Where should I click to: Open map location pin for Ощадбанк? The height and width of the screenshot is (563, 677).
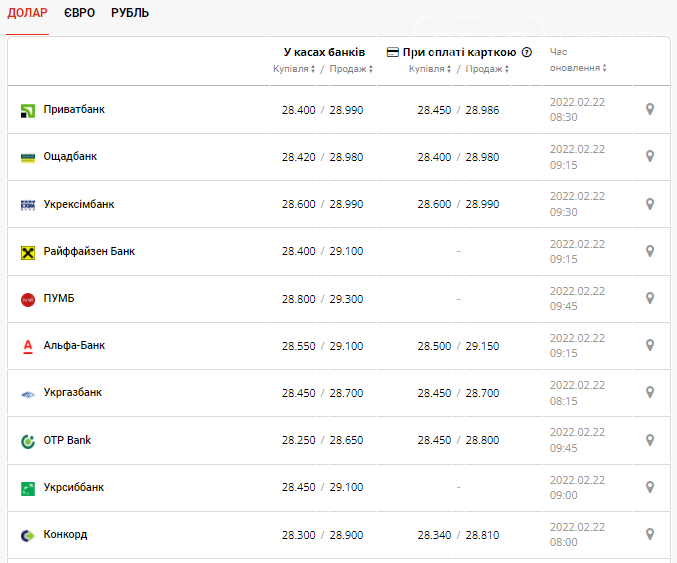pyautogui.click(x=649, y=156)
